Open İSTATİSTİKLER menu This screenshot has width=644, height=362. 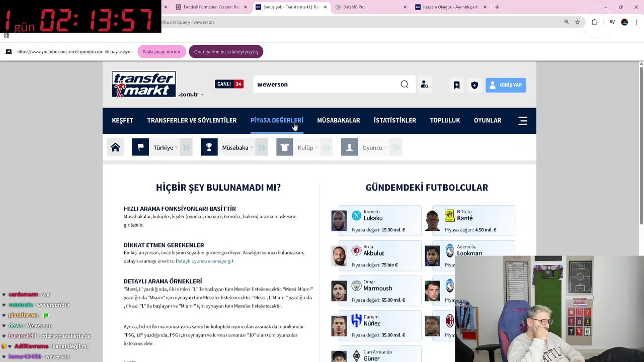pos(395,121)
